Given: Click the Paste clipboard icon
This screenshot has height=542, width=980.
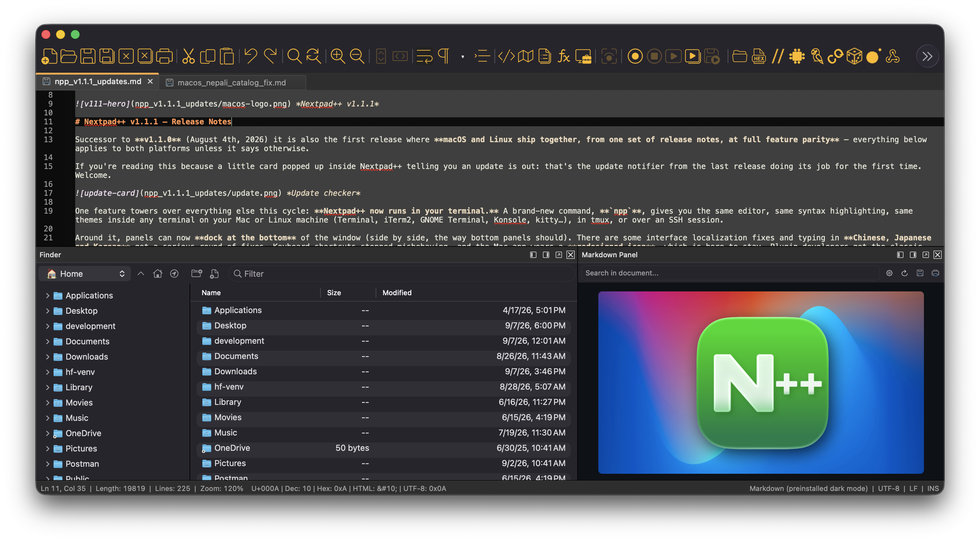Looking at the screenshot, I should point(227,56).
